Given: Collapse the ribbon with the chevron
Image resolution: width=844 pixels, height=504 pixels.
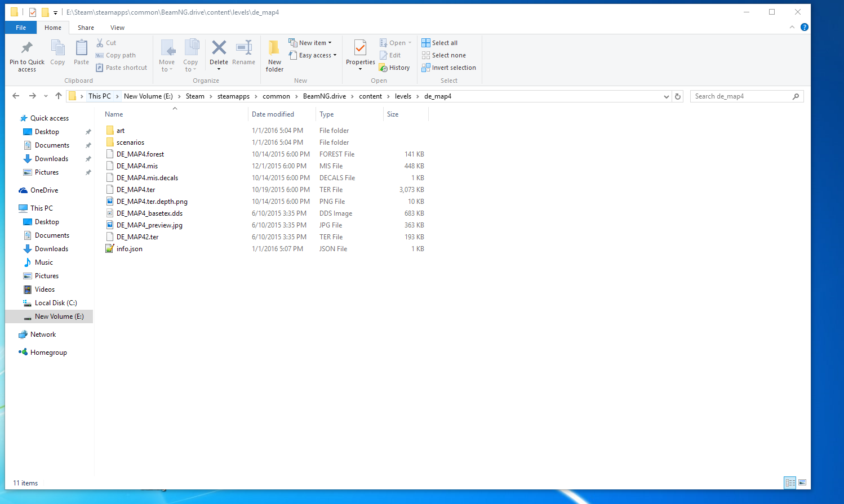Looking at the screenshot, I should [x=792, y=27].
